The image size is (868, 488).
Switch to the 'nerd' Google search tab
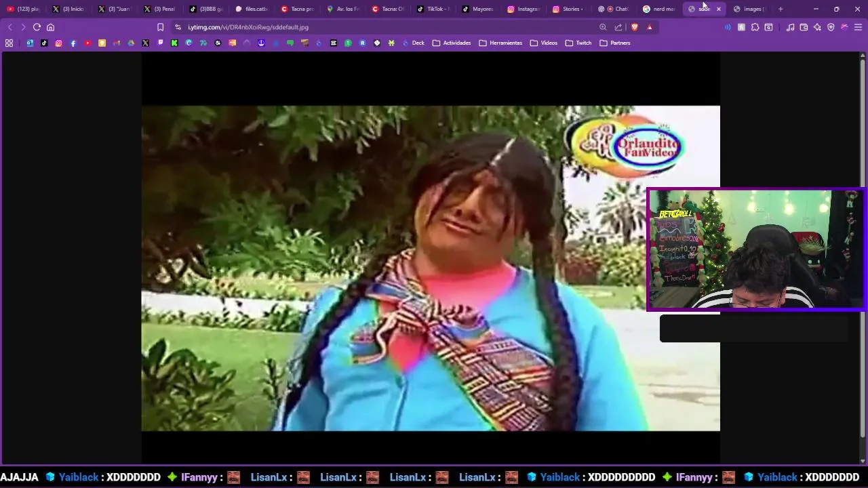659,9
